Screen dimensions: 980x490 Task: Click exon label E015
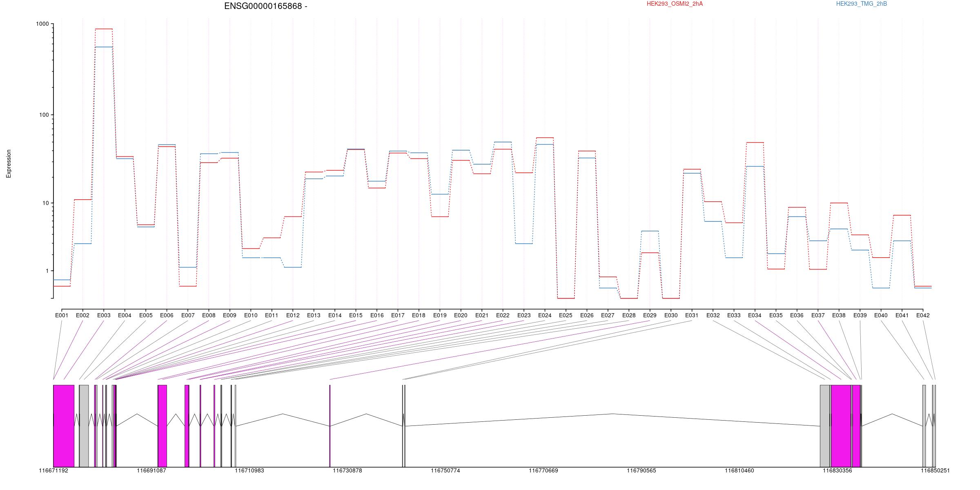356,316
